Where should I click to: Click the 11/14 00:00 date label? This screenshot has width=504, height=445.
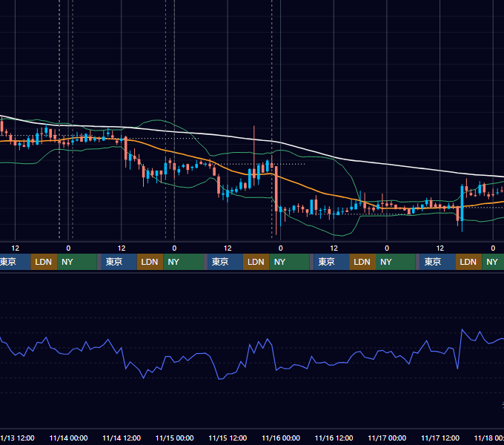point(68,438)
